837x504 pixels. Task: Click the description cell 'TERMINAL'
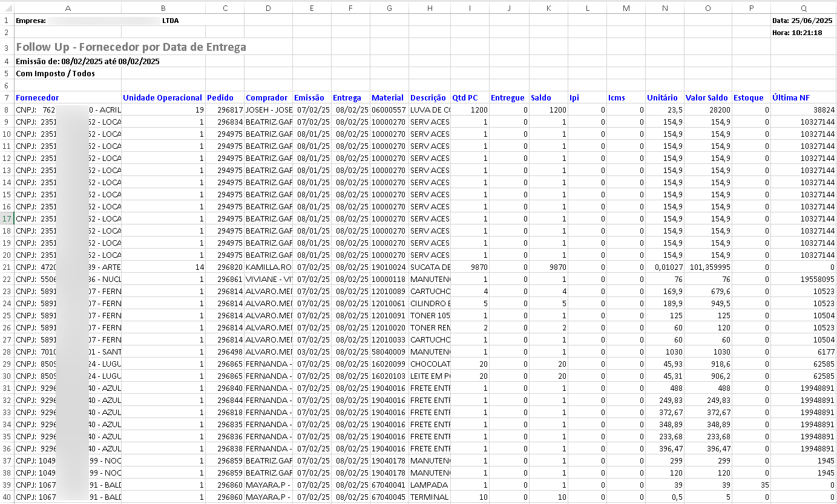[429, 497]
